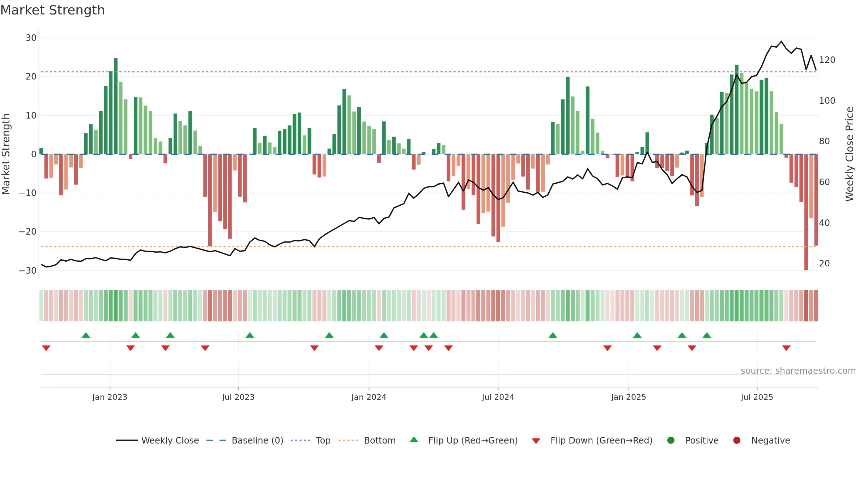Click the Jul 2025 axis label
The height and width of the screenshot is (488, 868).
[757, 397]
